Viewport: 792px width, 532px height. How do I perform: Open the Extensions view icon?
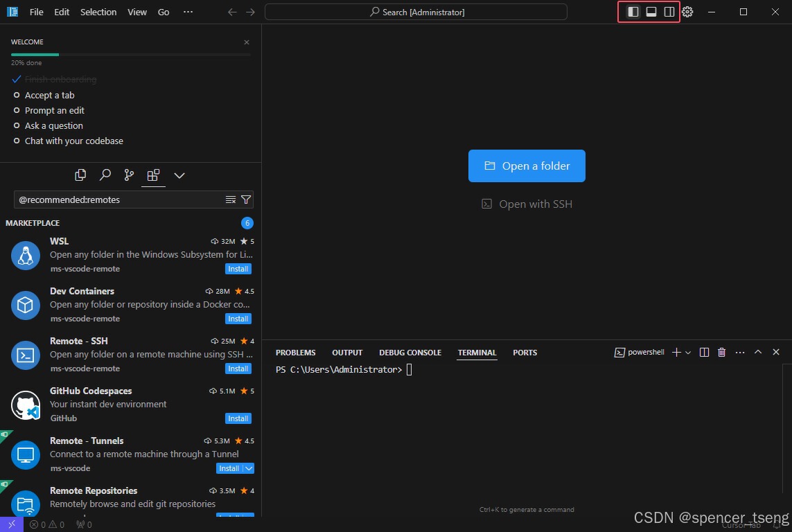pos(153,175)
